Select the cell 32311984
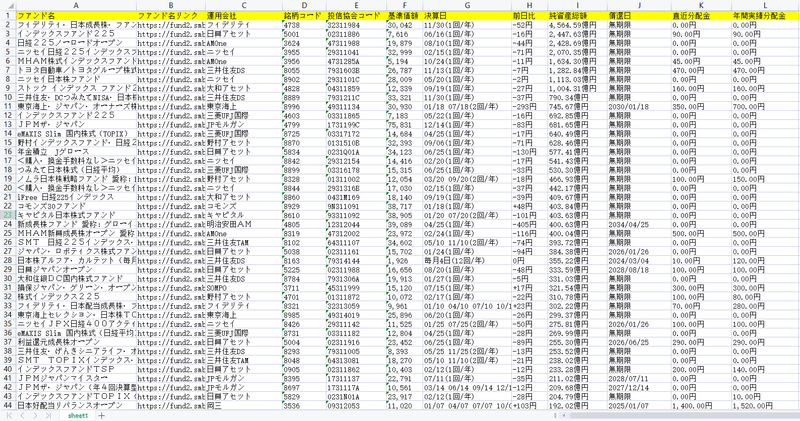The image size is (800, 421). (x=356, y=24)
